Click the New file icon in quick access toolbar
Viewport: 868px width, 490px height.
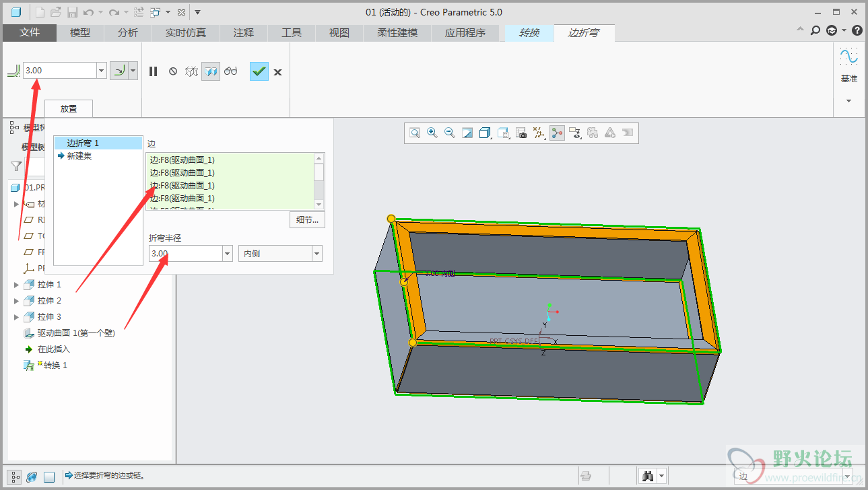(x=40, y=12)
